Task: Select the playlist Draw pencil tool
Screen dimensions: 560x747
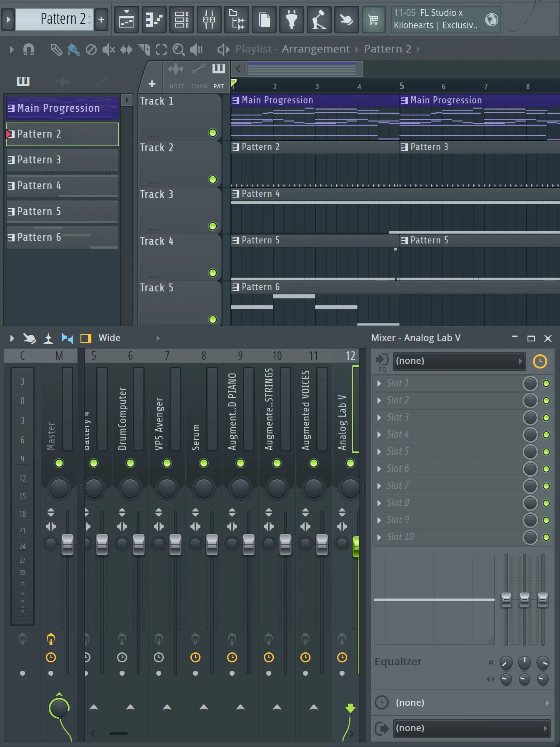Action: coord(56,50)
